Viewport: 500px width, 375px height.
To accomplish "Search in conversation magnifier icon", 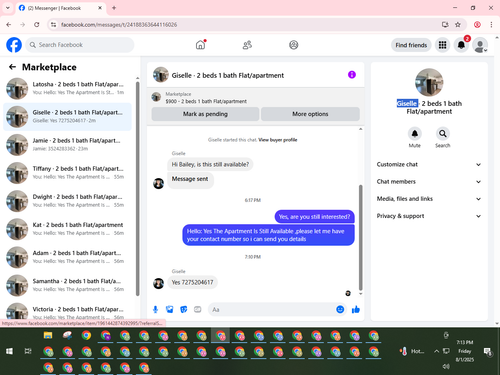I will pyautogui.click(x=443, y=134).
